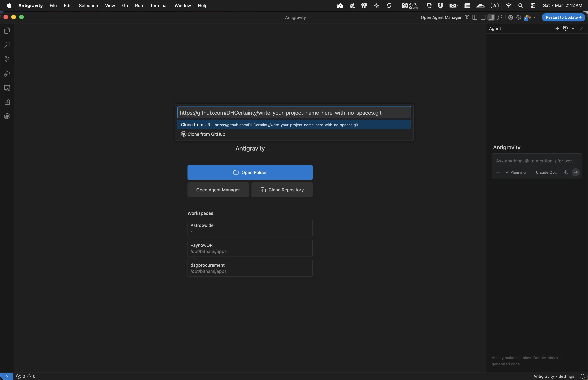This screenshot has height=380, width=588.
Task: Close the Agent panel
Action: tap(582, 28)
